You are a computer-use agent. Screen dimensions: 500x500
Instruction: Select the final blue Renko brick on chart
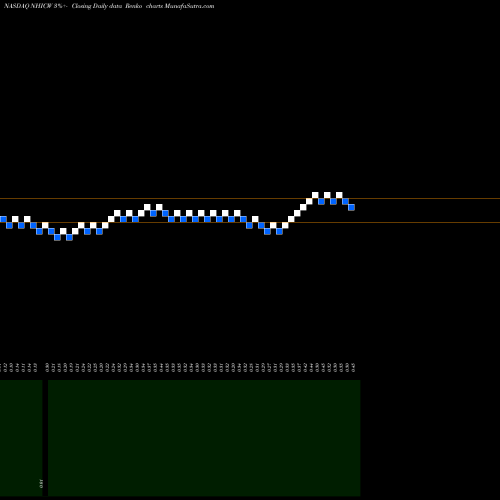click(351, 207)
